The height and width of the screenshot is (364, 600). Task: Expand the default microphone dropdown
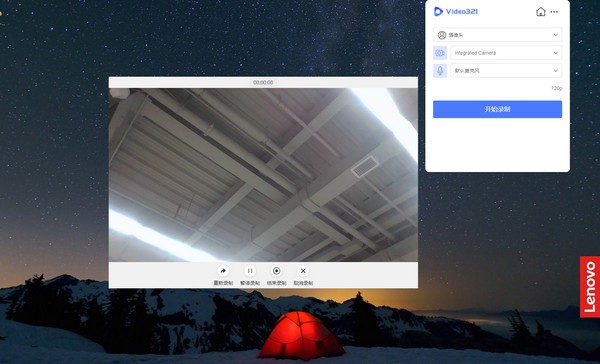coord(506,71)
